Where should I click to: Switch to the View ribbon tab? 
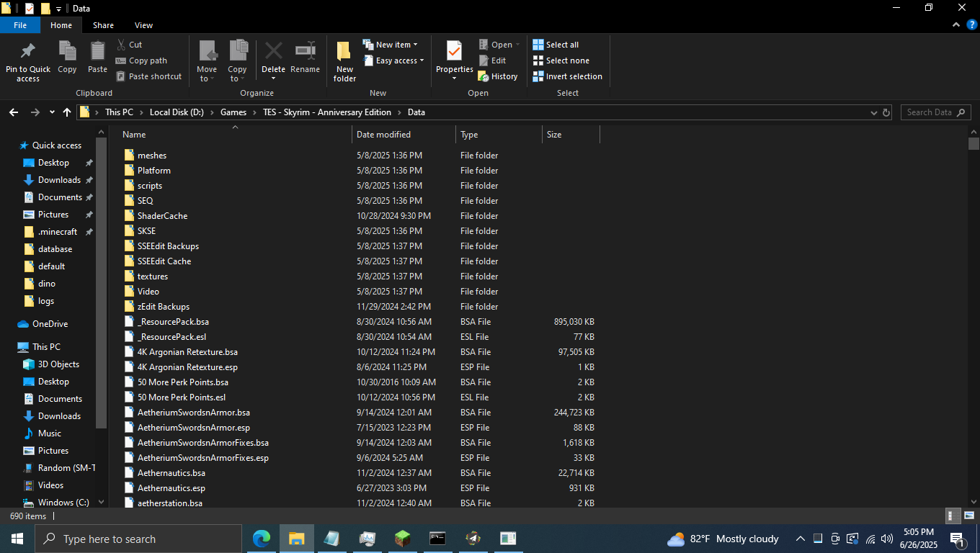143,25
